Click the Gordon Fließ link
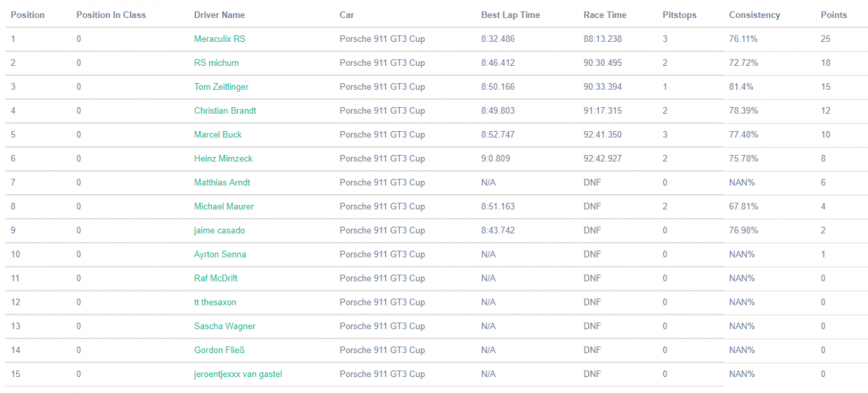Screen dimensions: 868x393 coord(219,350)
